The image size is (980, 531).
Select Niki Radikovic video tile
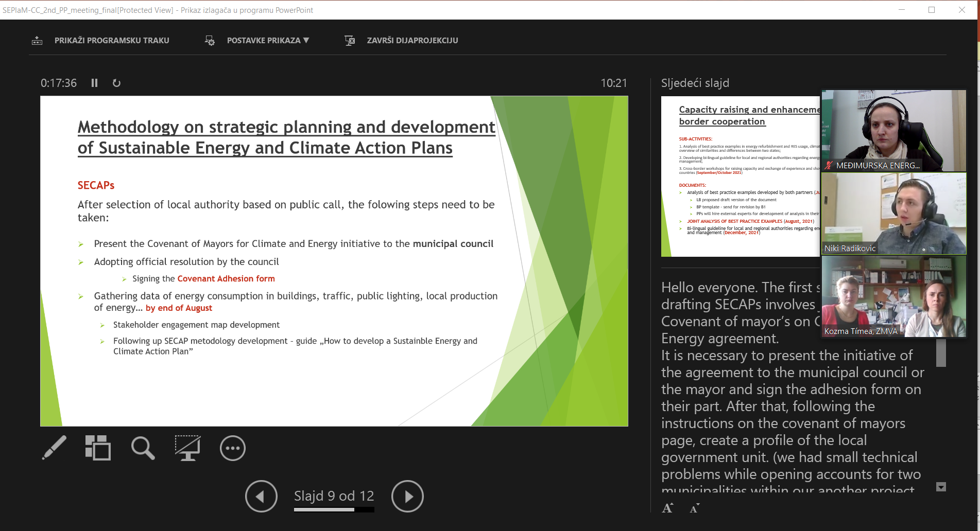893,214
